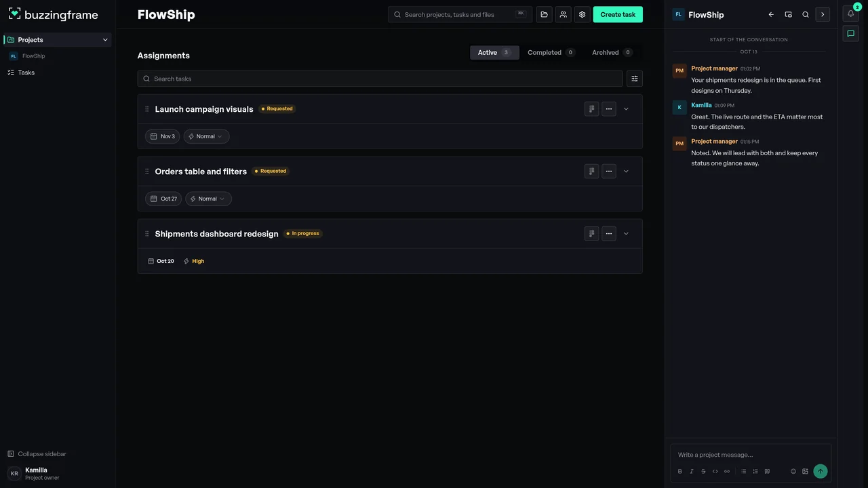Open project settings gear icon
The image size is (868, 488).
[x=582, y=14]
